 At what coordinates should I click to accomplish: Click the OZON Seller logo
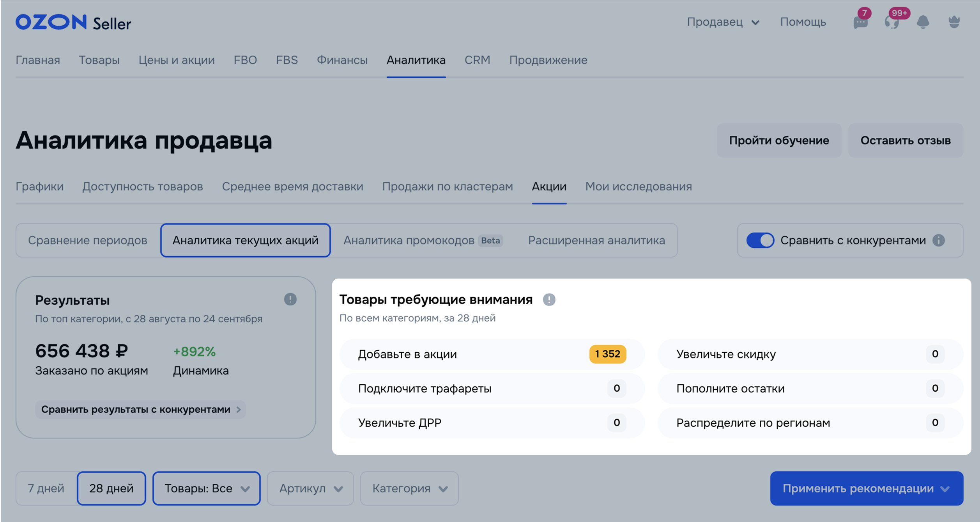73,23
